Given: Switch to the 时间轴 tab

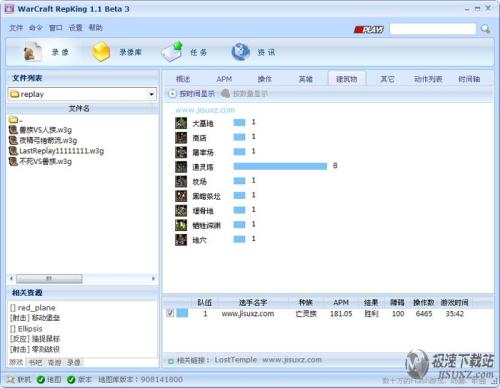Looking at the screenshot, I should [469, 79].
